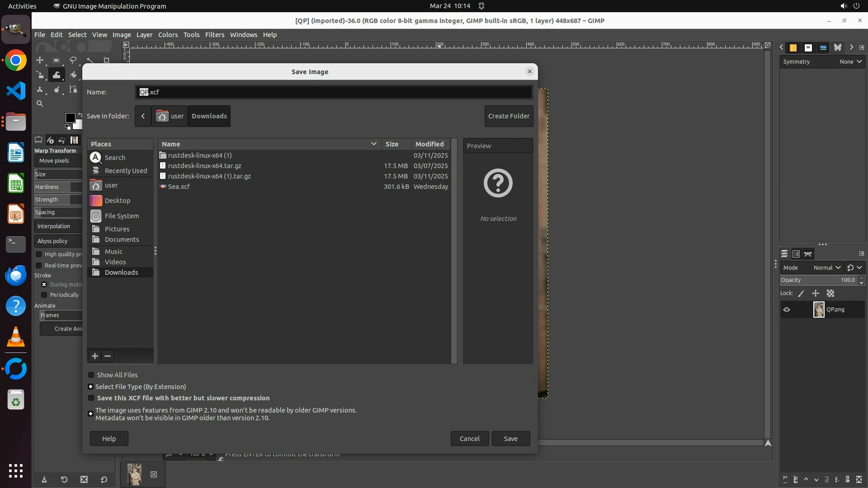Click the black foreground color swatch
This screenshot has height=488, width=868.
coord(70,118)
